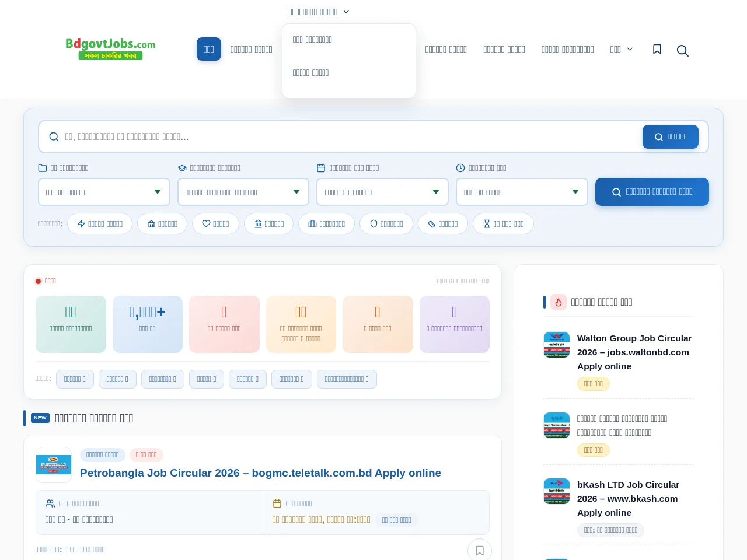Open Petrobangla Job Circular 2026 link

coord(260,473)
